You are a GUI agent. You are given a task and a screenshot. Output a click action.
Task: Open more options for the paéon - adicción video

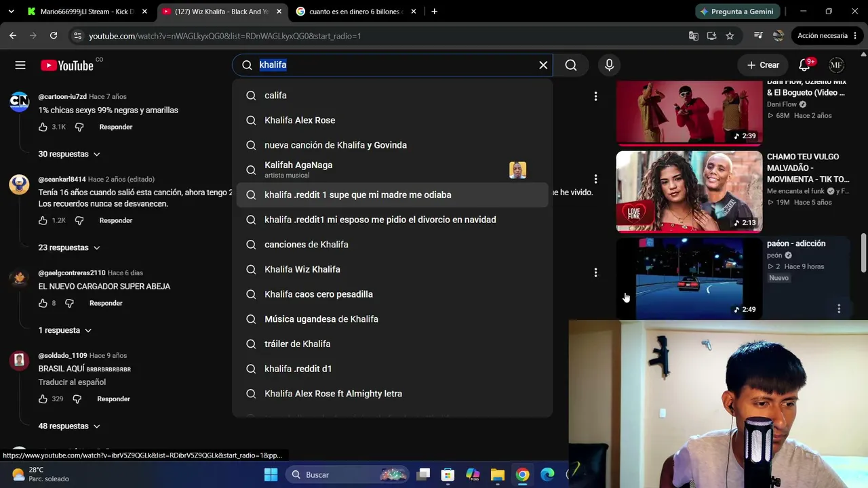839,308
